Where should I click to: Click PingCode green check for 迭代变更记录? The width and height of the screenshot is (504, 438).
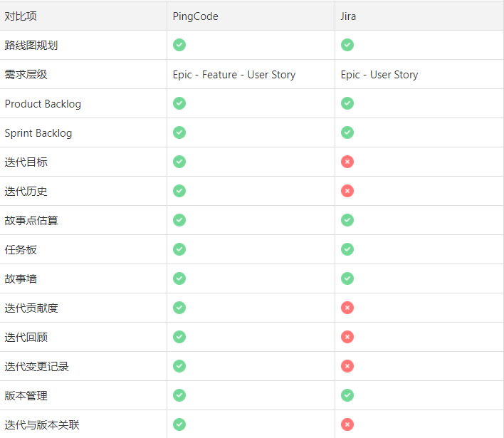(x=179, y=366)
